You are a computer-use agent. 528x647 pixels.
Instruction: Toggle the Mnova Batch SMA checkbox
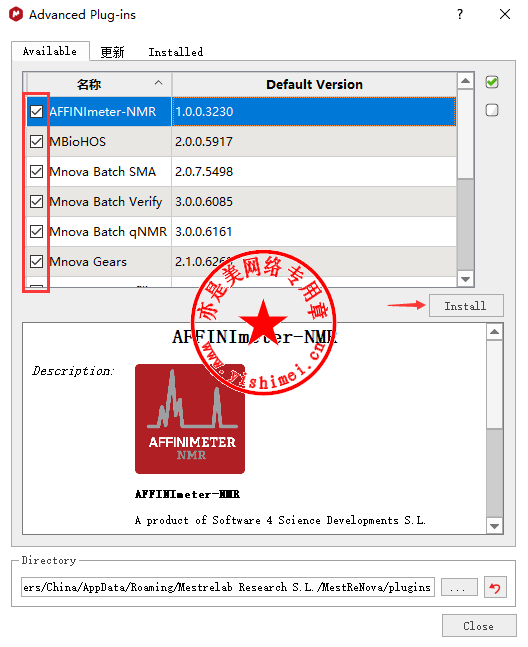(36, 172)
